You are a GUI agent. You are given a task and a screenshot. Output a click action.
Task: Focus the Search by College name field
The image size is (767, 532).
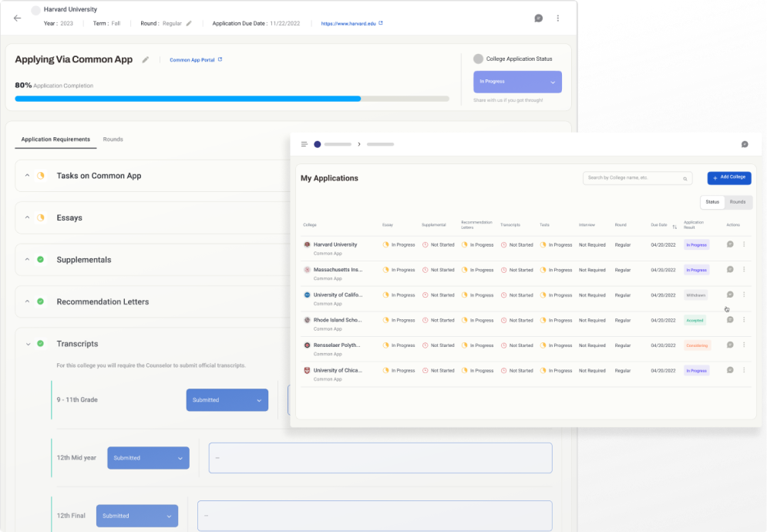coord(637,178)
